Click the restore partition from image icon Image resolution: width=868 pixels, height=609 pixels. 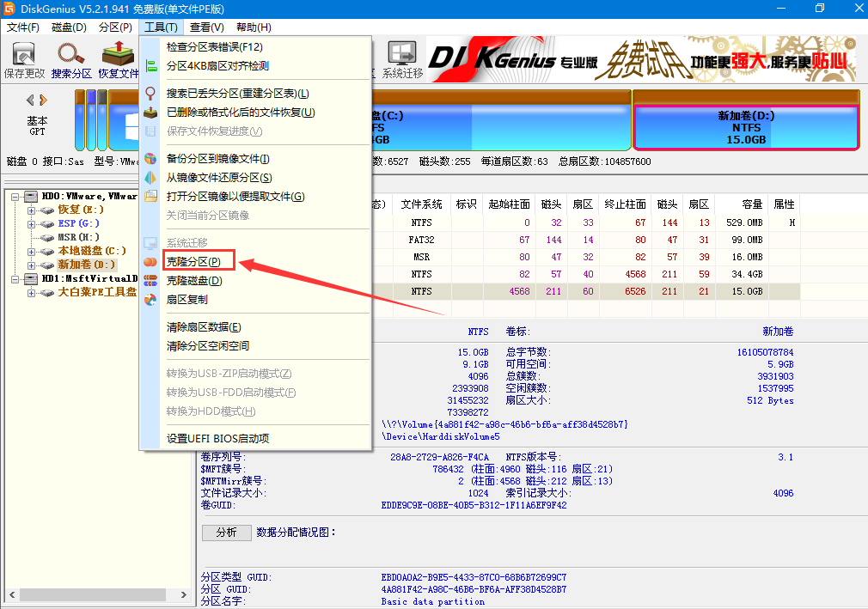click(150, 178)
